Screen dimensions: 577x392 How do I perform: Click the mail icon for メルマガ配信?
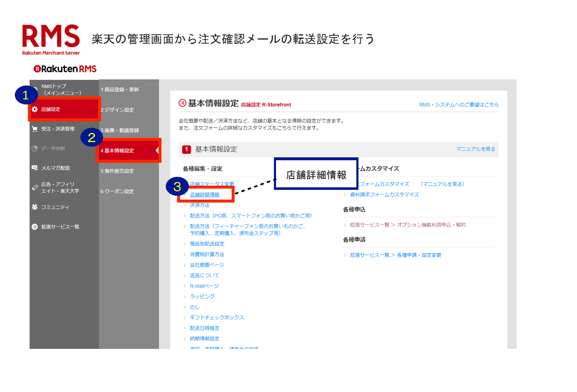pos(35,168)
